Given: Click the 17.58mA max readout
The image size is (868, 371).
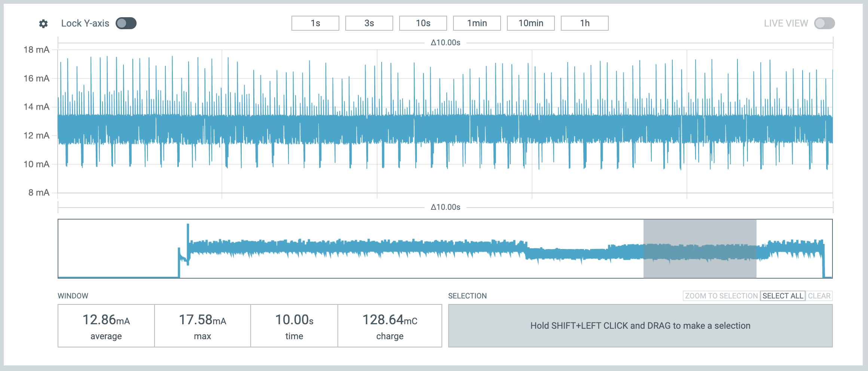Looking at the screenshot, I should 202,326.
